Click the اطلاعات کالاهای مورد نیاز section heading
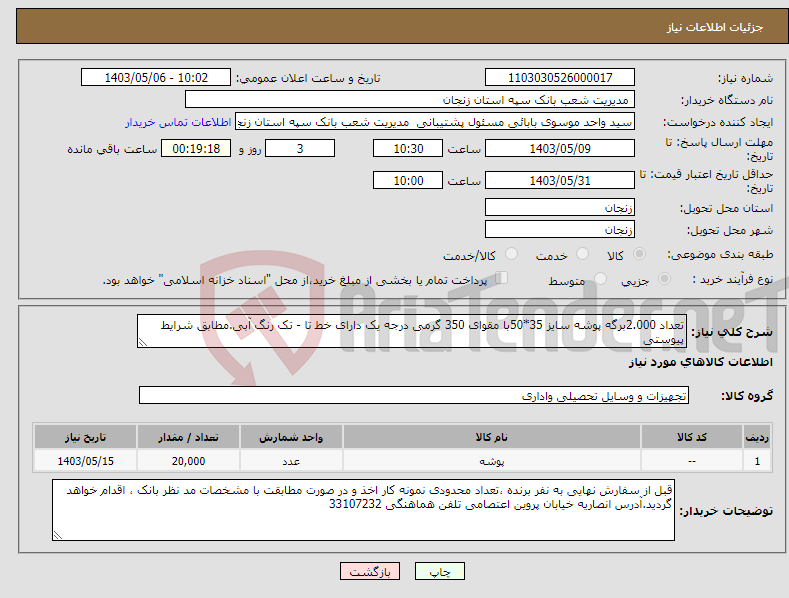Screen dimensions: 789x598 pyautogui.click(x=700, y=362)
